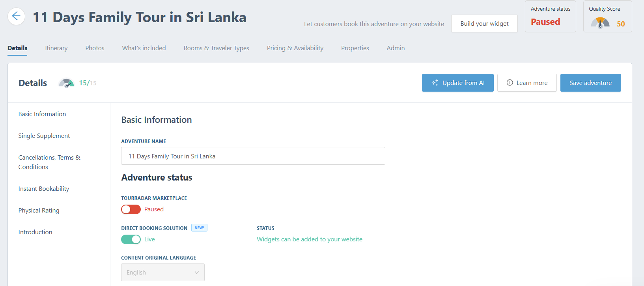Click the info icon on Learn more

[510, 83]
